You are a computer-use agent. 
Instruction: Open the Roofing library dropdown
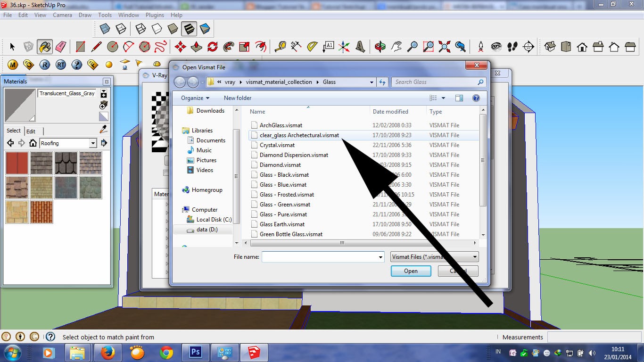click(x=93, y=143)
